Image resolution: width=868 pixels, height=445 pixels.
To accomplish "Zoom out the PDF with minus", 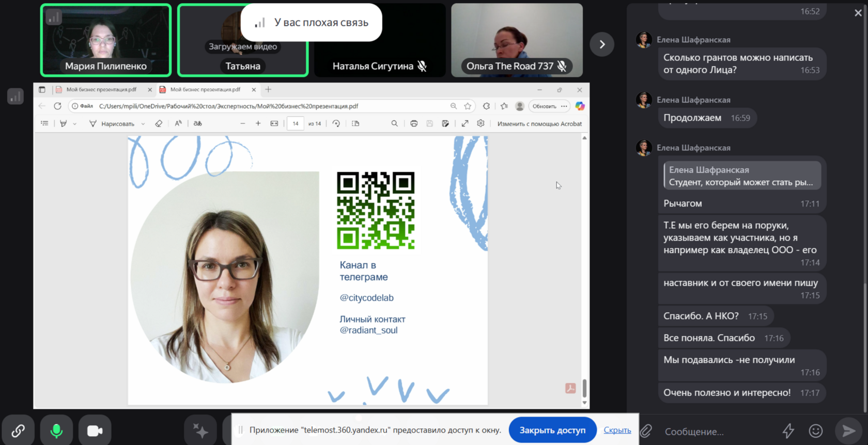I will point(242,123).
